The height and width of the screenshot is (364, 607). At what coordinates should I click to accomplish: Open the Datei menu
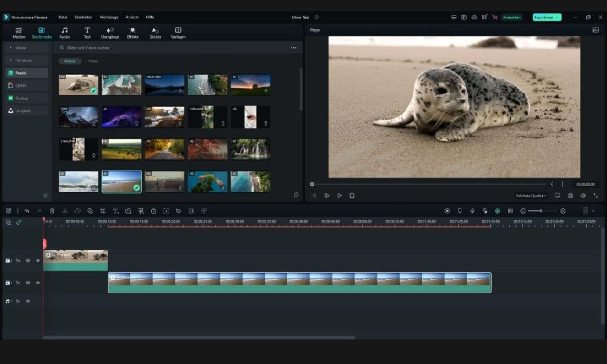63,17
